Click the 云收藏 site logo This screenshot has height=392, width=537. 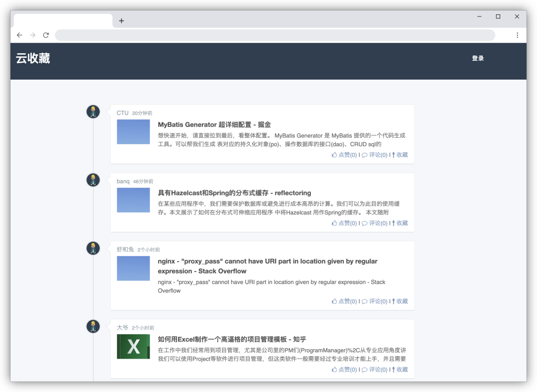pyautogui.click(x=33, y=58)
